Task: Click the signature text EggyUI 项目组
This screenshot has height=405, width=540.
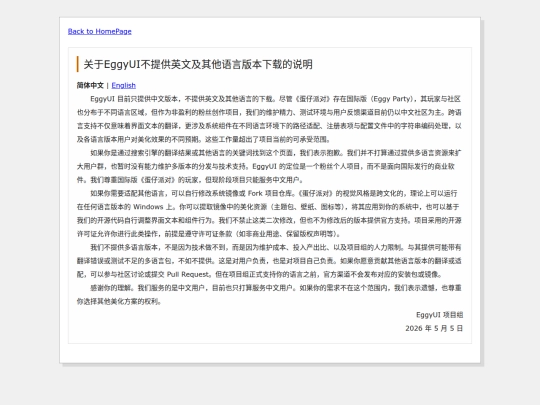Action: coord(439,315)
